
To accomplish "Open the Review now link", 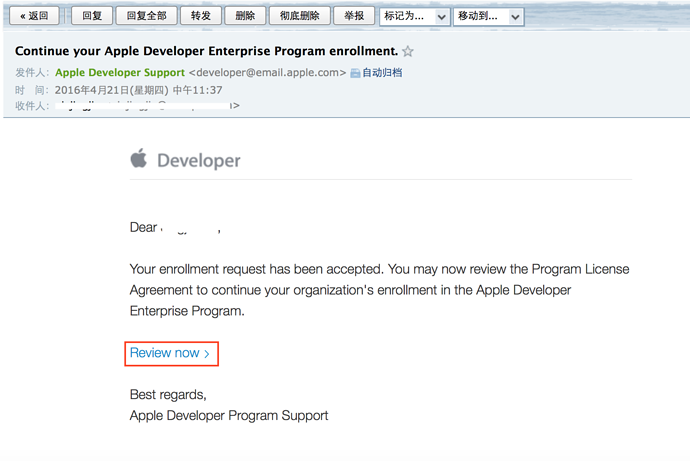I will [169, 353].
